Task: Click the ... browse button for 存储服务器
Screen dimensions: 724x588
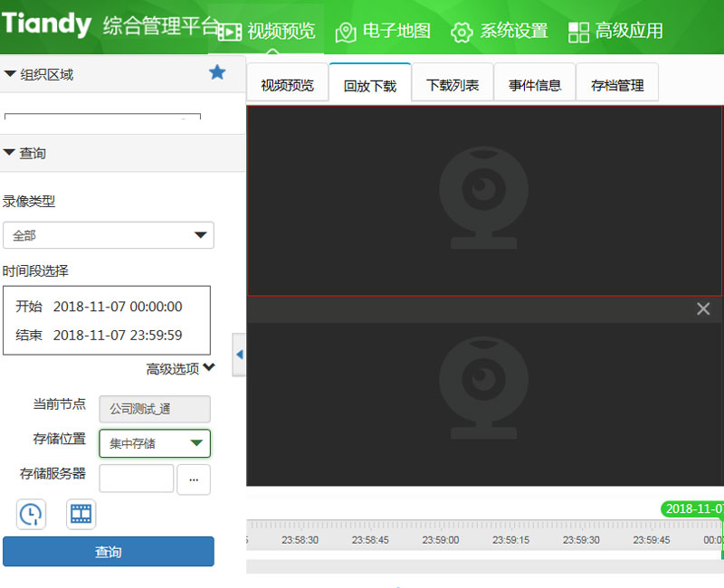Action: click(x=194, y=480)
